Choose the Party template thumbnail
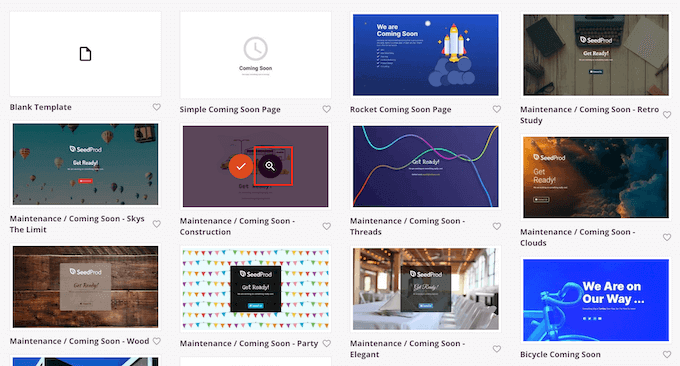The height and width of the screenshot is (366, 680). click(255, 289)
